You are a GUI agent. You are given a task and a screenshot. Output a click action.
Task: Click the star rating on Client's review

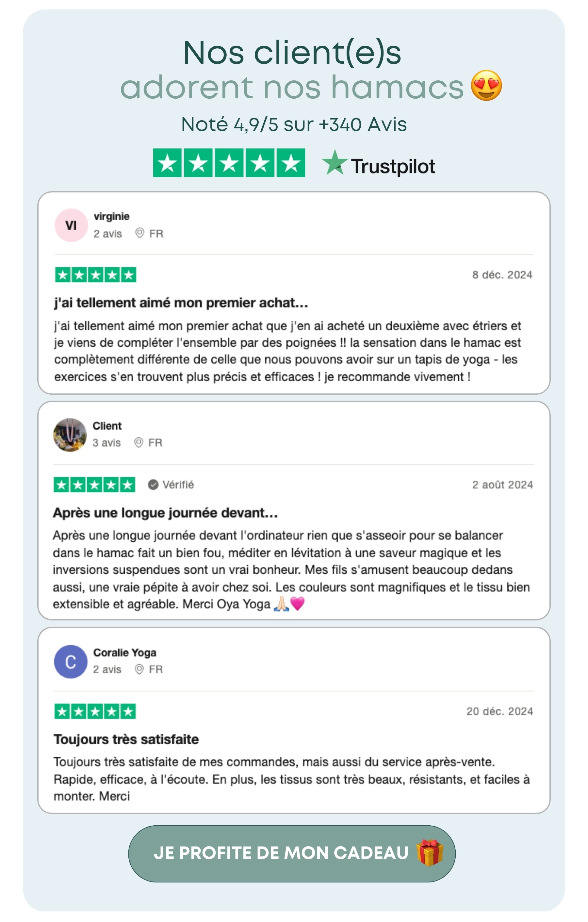pos(94,485)
